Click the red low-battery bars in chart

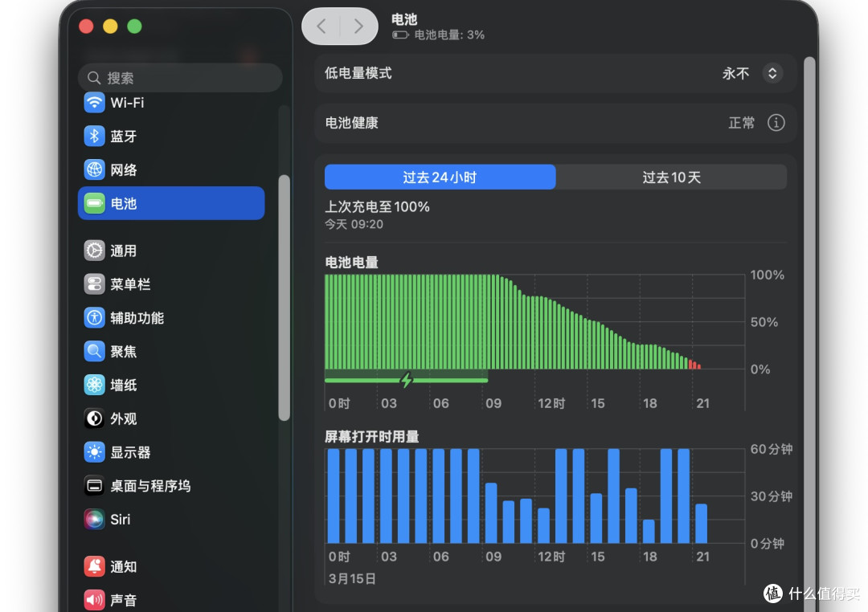click(x=694, y=364)
